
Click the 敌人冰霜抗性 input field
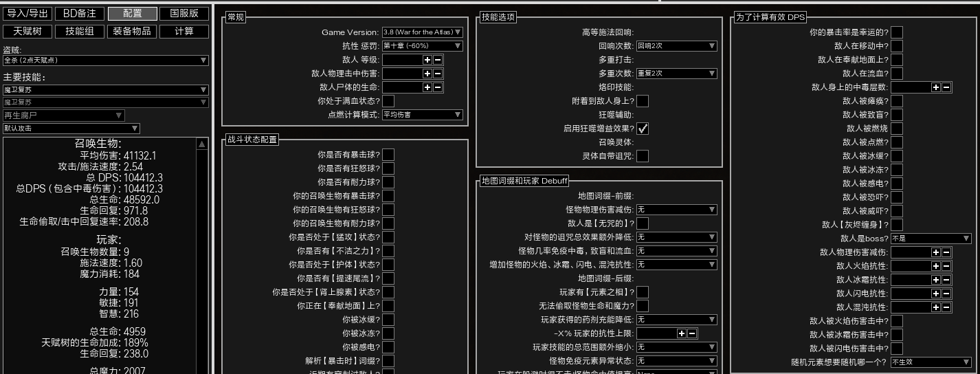click(910, 280)
